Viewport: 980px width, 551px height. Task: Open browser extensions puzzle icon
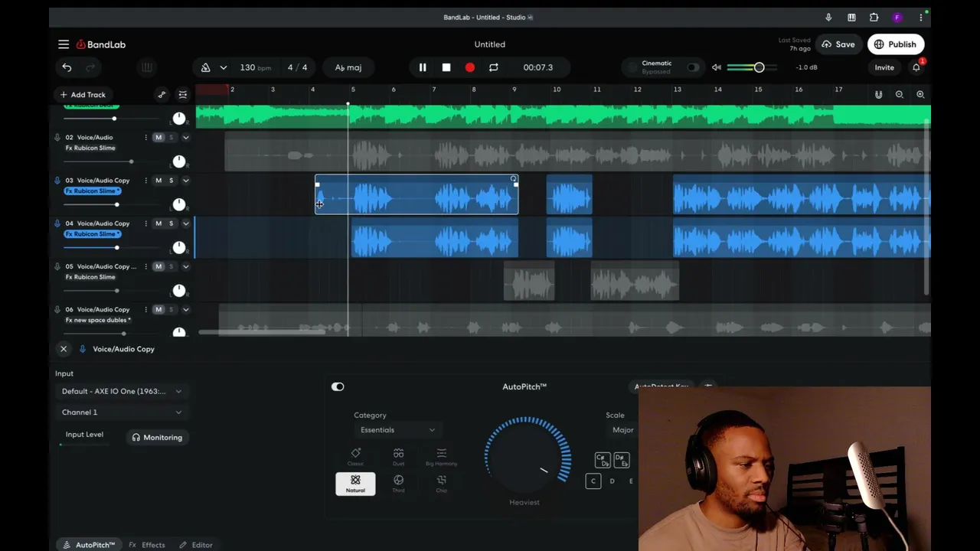874,18
